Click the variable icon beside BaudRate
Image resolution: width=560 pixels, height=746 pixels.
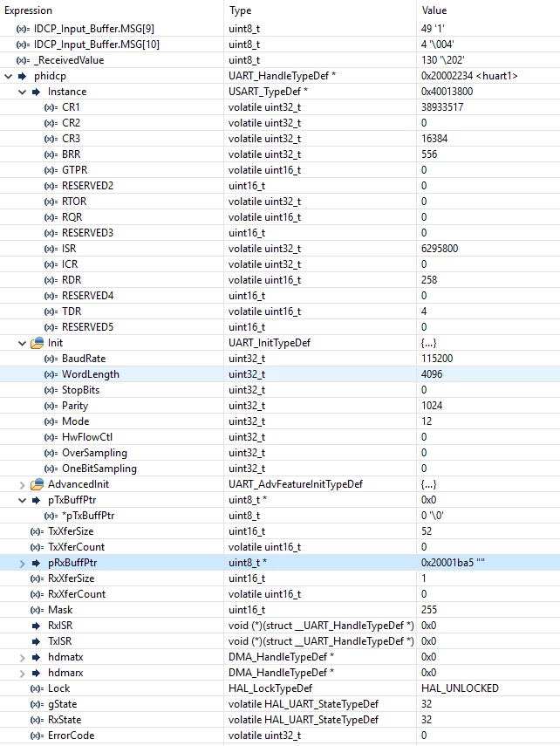pyautogui.click(x=51, y=359)
